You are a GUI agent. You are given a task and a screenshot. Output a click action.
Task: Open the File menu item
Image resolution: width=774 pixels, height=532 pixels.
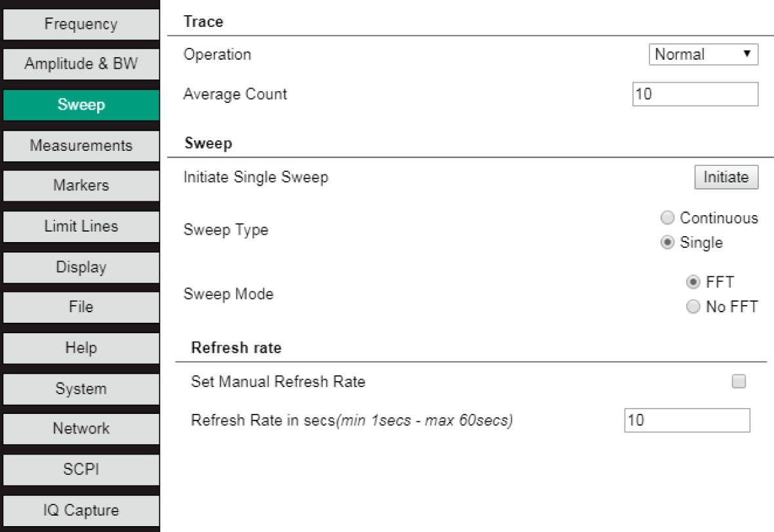81,307
